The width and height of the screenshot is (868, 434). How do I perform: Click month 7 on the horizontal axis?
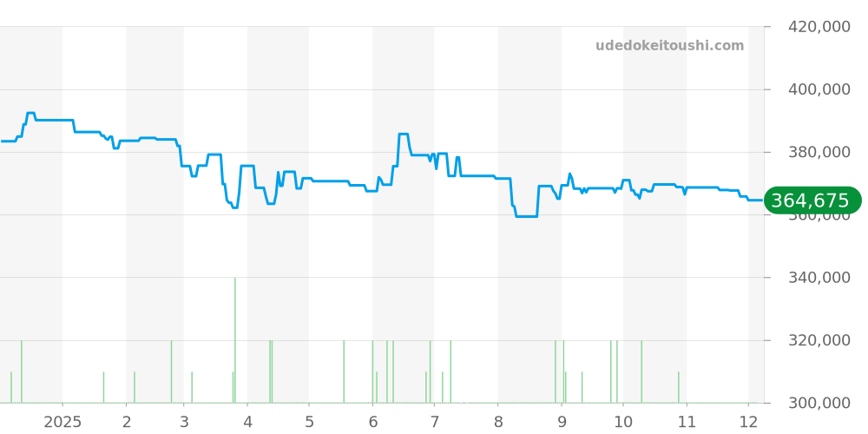[434, 422]
